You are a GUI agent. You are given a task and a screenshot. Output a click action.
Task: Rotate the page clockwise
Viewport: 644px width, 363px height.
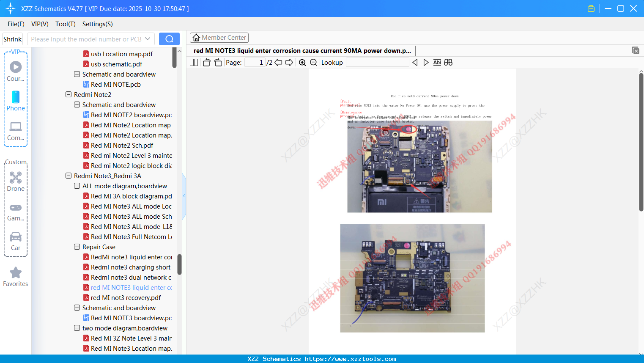coord(217,62)
